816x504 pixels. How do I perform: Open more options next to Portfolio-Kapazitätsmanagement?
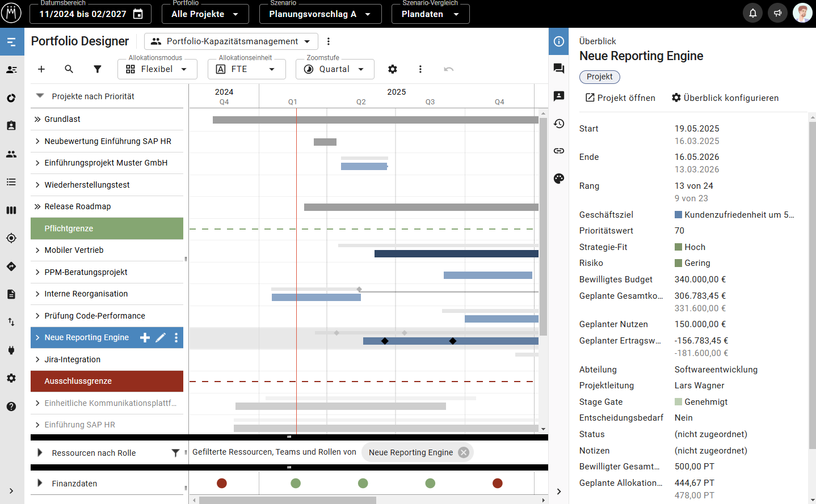click(x=329, y=41)
